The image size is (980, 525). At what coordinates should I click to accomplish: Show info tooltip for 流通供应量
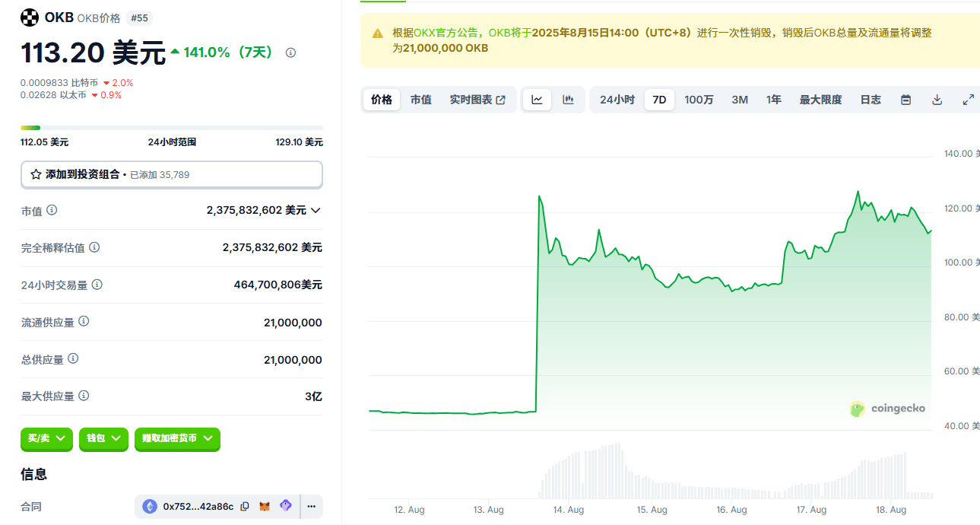pos(84,321)
